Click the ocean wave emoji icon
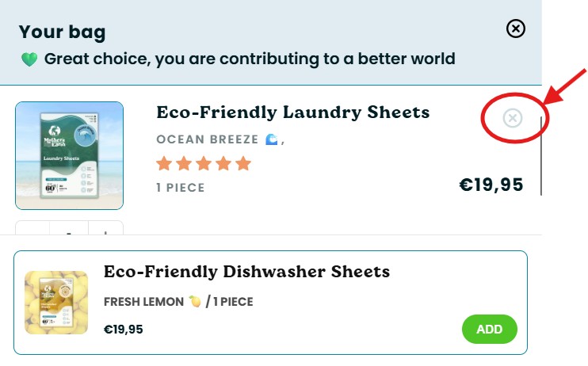This screenshot has height=366, width=588. pyautogui.click(x=271, y=139)
